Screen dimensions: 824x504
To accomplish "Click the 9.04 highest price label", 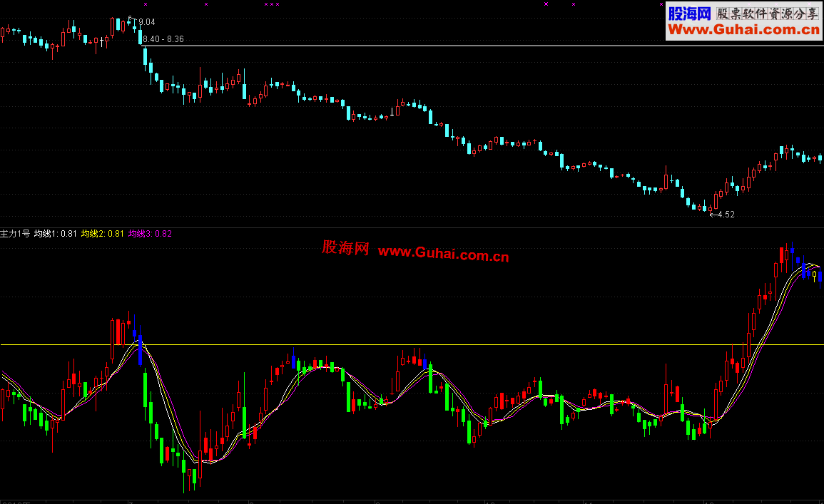I will 147,21.
